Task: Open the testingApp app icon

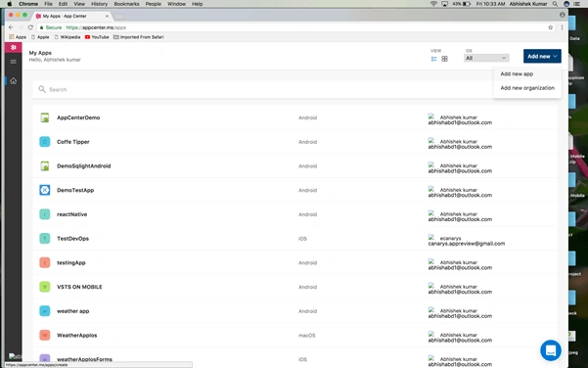Action: coord(45,262)
